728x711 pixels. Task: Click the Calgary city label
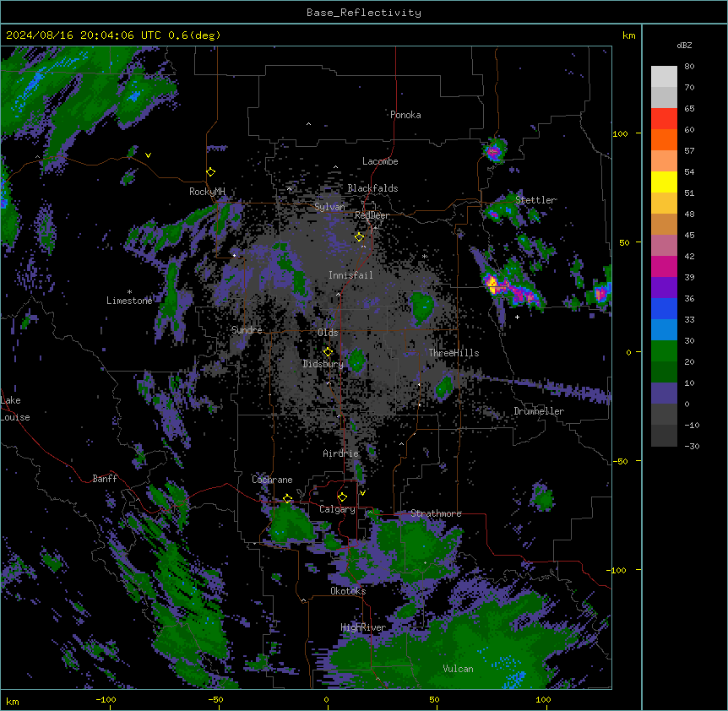[337, 509]
